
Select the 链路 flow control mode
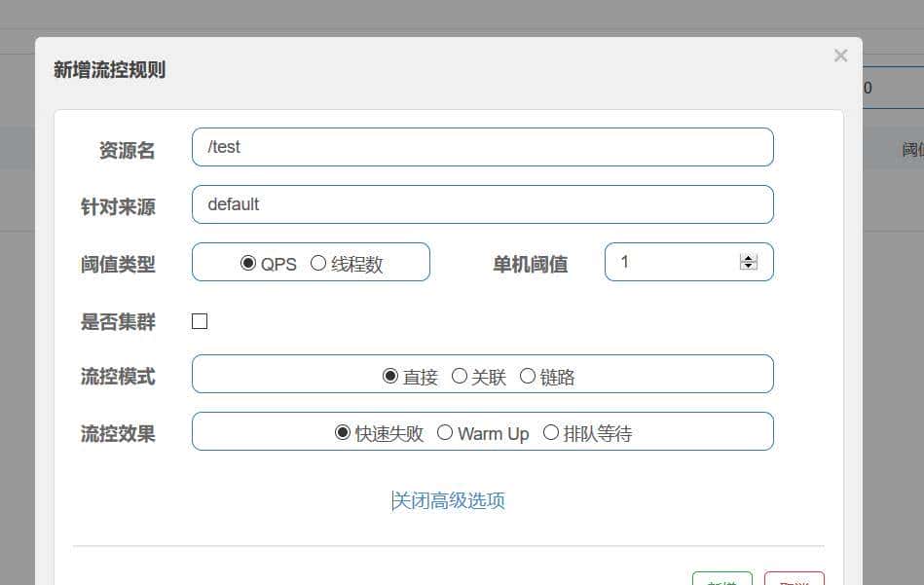point(527,377)
